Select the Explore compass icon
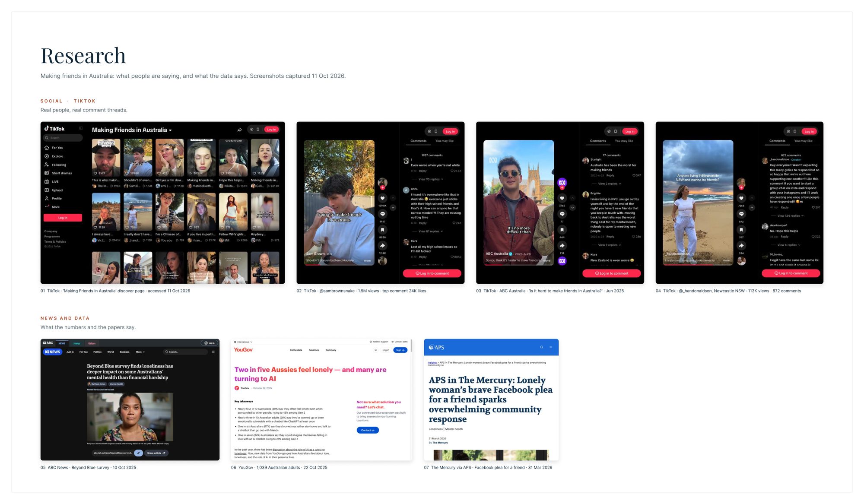This screenshot has height=504, width=864. [x=47, y=156]
